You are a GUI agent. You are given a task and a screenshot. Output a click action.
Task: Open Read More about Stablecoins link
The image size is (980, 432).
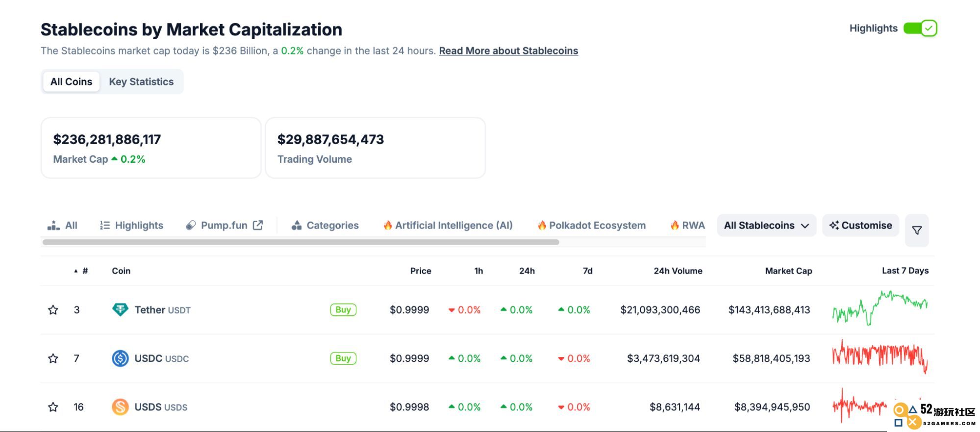pos(508,51)
